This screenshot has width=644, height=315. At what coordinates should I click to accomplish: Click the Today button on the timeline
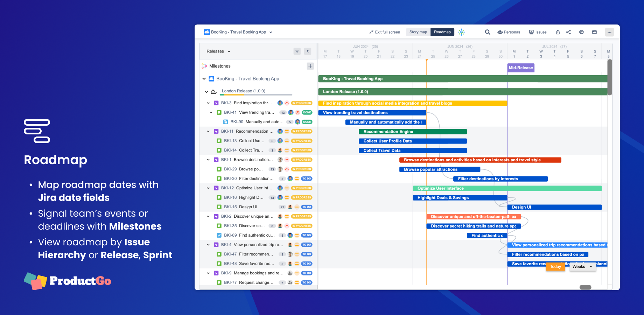point(555,267)
